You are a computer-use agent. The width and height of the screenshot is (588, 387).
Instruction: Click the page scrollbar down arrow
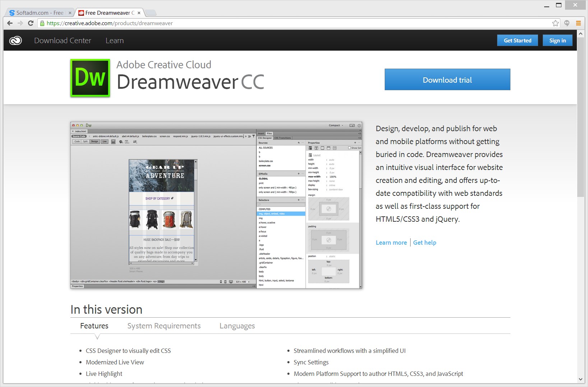point(580,379)
